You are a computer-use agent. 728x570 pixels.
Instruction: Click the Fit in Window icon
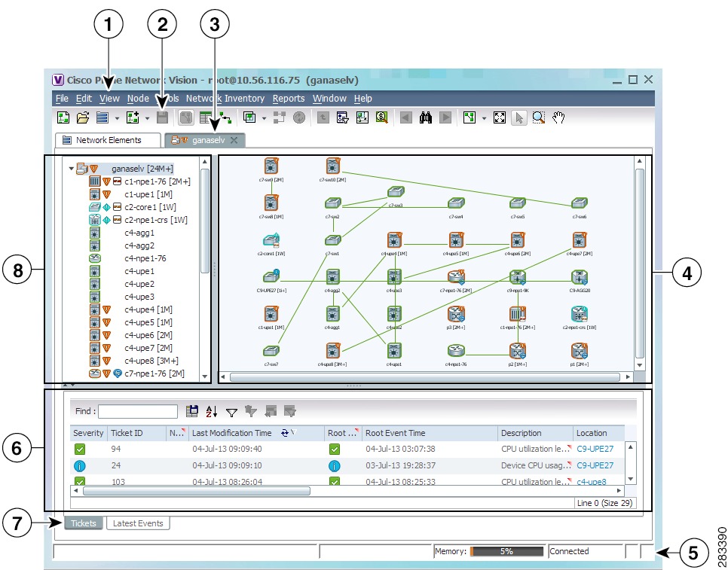(x=500, y=117)
